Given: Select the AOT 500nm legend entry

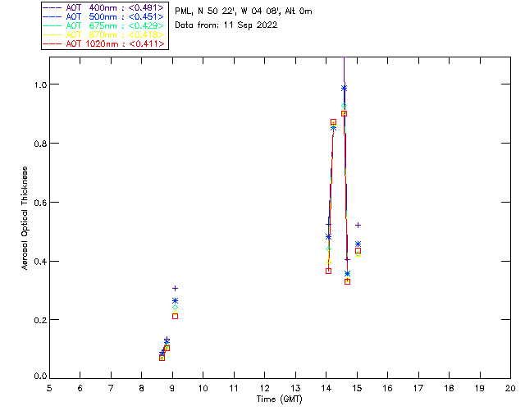Looking at the screenshot, I should tap(104, 16).
